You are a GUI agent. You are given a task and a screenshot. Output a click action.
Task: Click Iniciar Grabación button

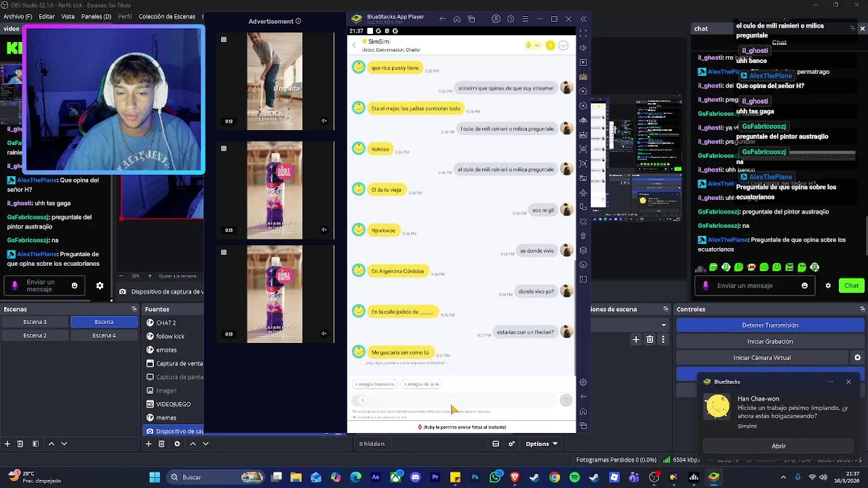770,342
